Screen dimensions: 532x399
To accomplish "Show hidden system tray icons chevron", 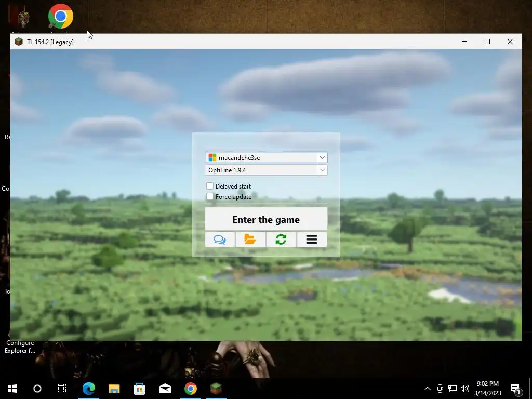I will (428, 389).
